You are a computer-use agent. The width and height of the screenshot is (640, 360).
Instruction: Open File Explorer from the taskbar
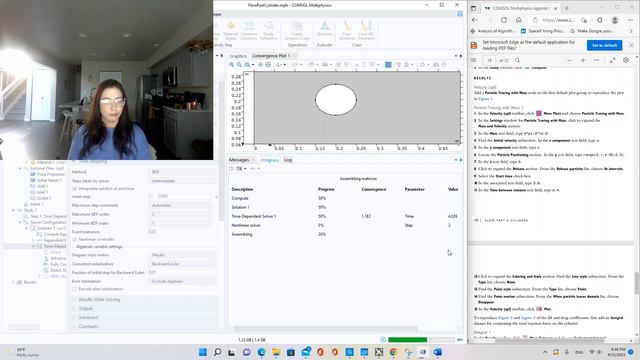[x=276, y=352]
